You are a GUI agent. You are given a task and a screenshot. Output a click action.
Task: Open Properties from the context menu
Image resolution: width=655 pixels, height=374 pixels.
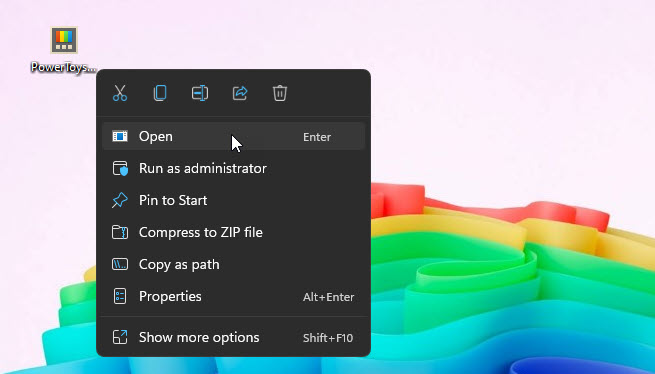[234, 296]
